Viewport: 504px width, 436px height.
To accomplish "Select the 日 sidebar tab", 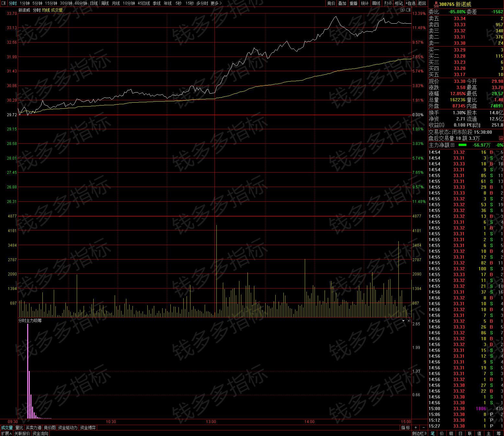I will click(461, 433).
